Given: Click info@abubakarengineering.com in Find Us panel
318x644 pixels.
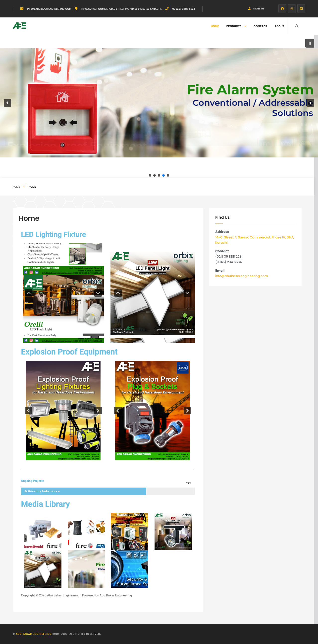Looking at the screenshot, I should (x=241, y=276).
